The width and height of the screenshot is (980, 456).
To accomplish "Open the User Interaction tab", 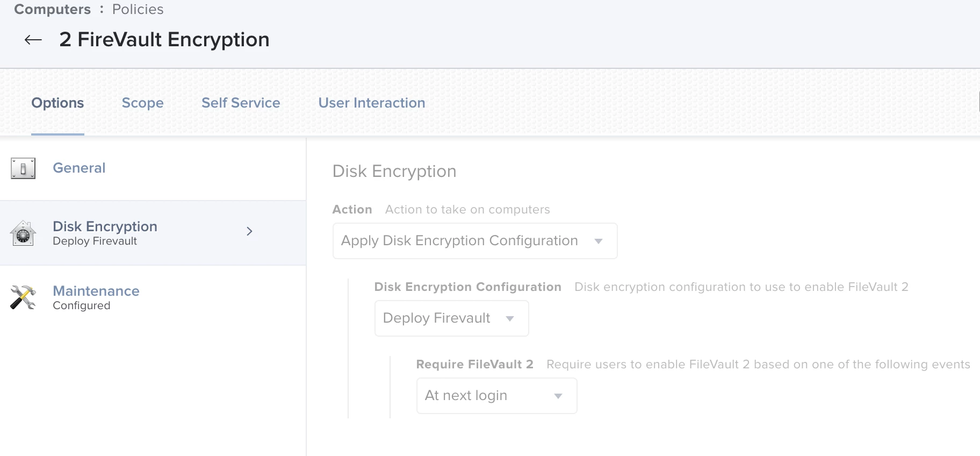I will pyautogui.click(x=372, y=103).
